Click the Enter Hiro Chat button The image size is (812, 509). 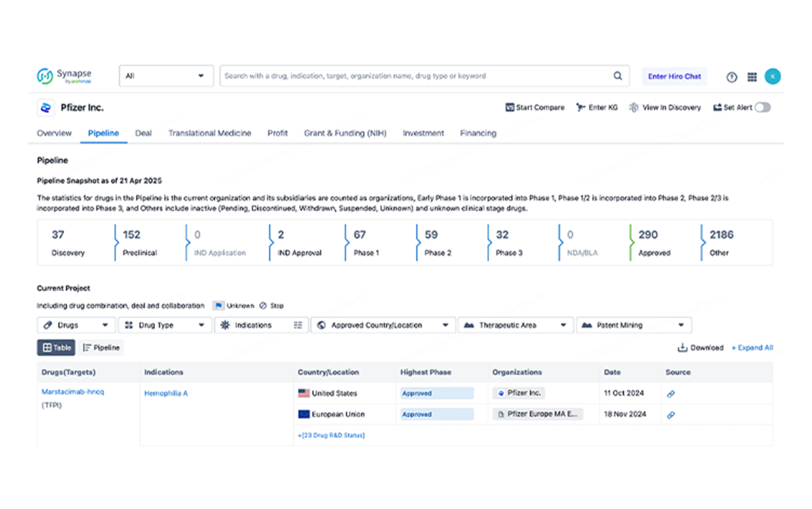674,76
